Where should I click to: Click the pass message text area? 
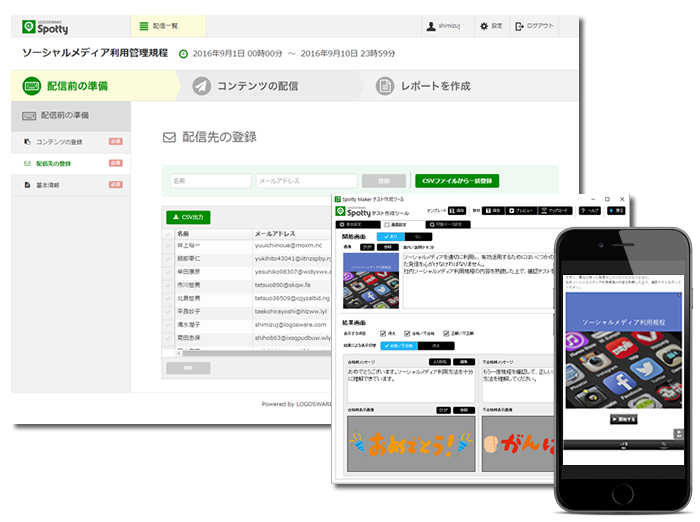tap(411, 385)
